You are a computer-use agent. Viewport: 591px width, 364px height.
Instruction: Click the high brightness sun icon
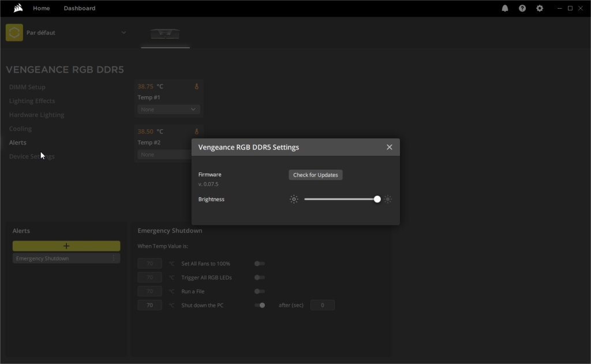[388, 200]
